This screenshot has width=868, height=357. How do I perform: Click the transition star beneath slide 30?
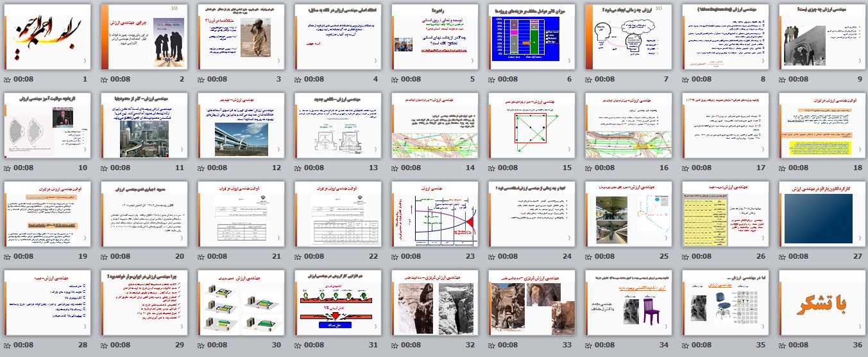point(201,345)
